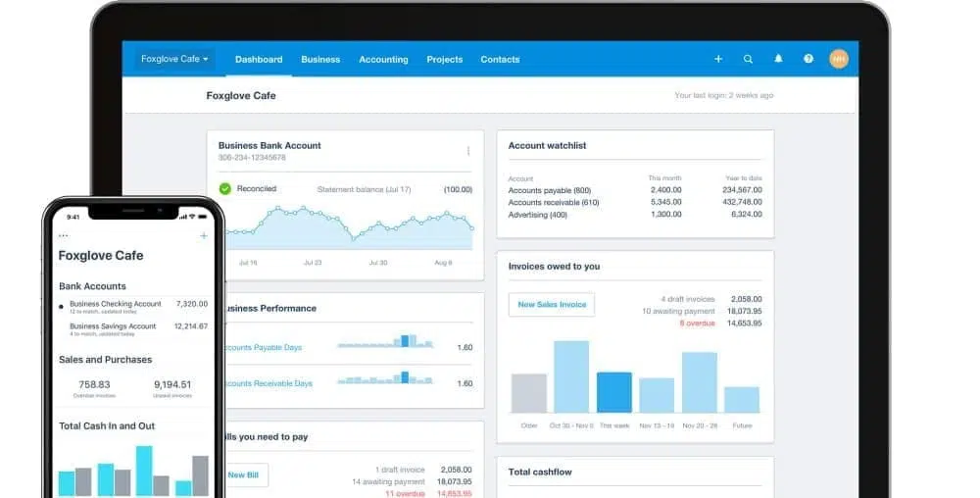Tap the plus icon on phone app
This screenshot has width=980, height=498.
click(204, 236)
